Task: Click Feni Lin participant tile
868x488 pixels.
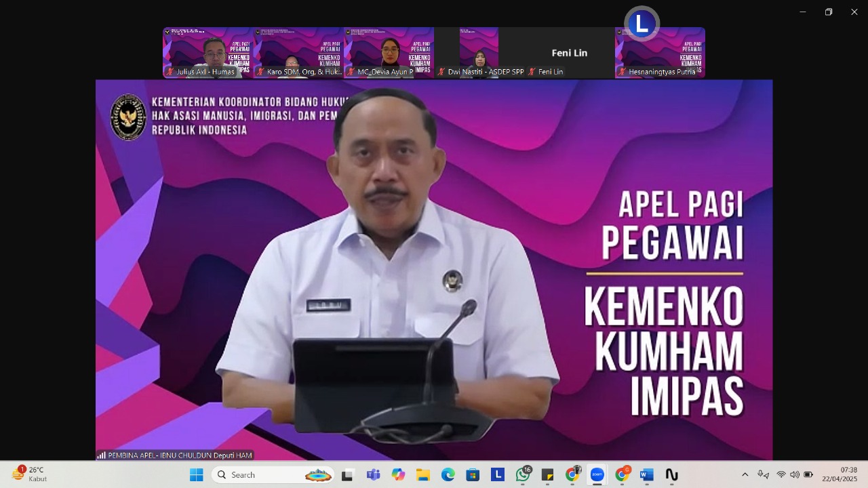Action: click(569, 53)
